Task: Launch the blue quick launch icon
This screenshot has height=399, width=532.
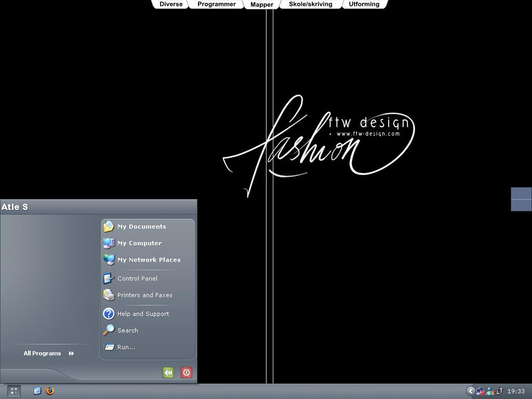Action: click(37, 391)
